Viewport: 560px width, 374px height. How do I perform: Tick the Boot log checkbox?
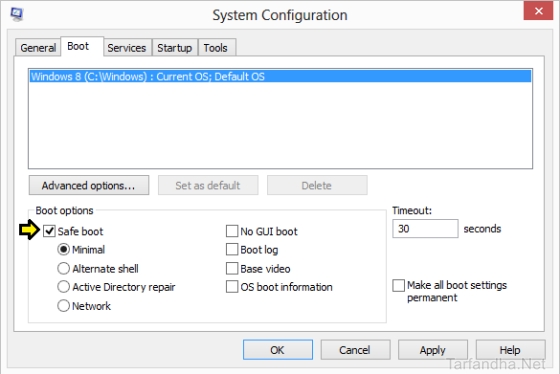(232, 249)
